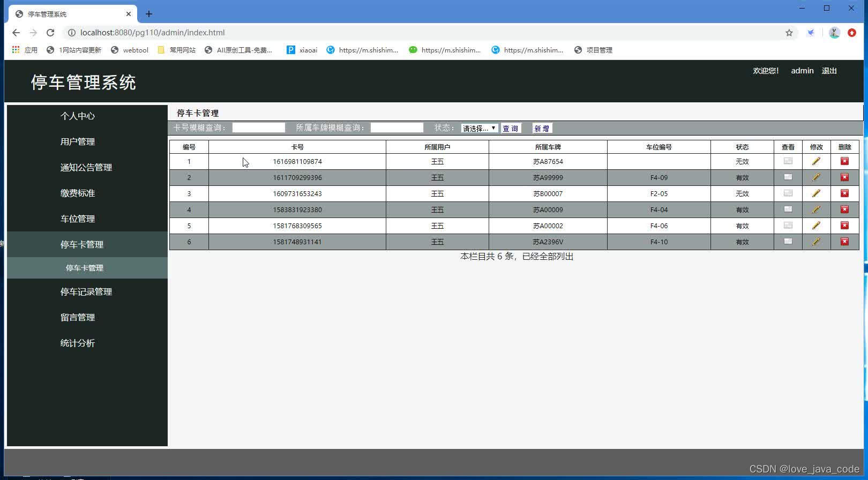
Task: Open 1网站内容更新 bookmark
Action: (x=74, y=50)
